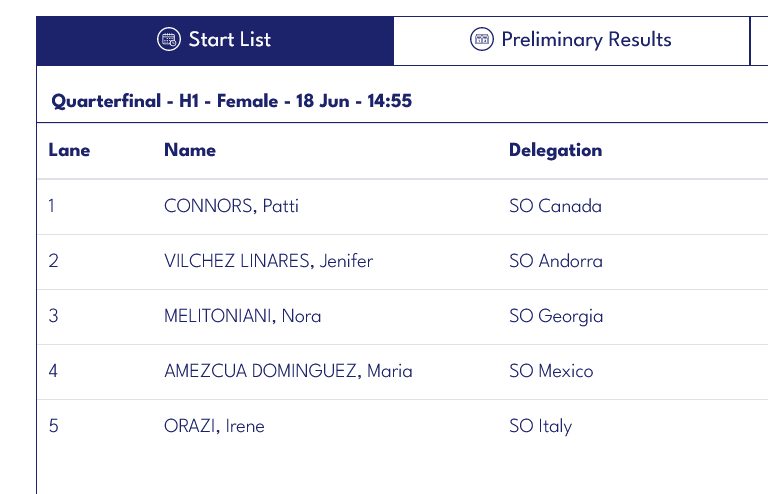Click the Name column header
The height and width of the screenshot is (494, 768).
190,150
